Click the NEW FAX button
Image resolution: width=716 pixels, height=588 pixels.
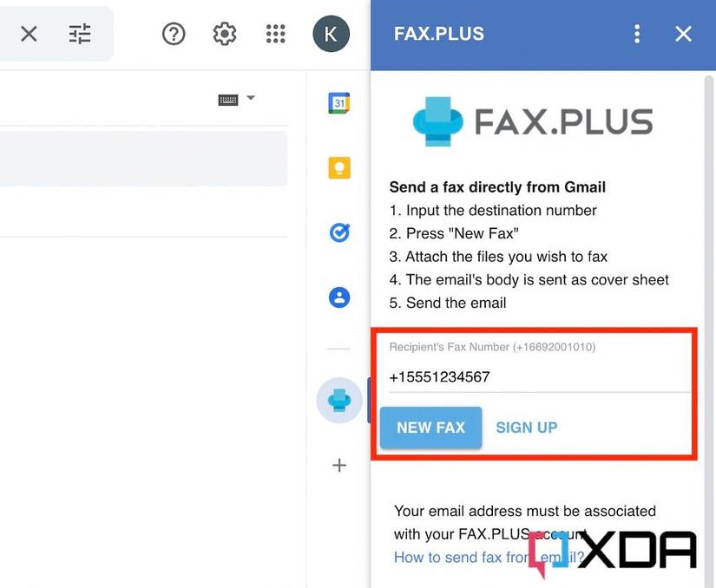tap(430, 428)
